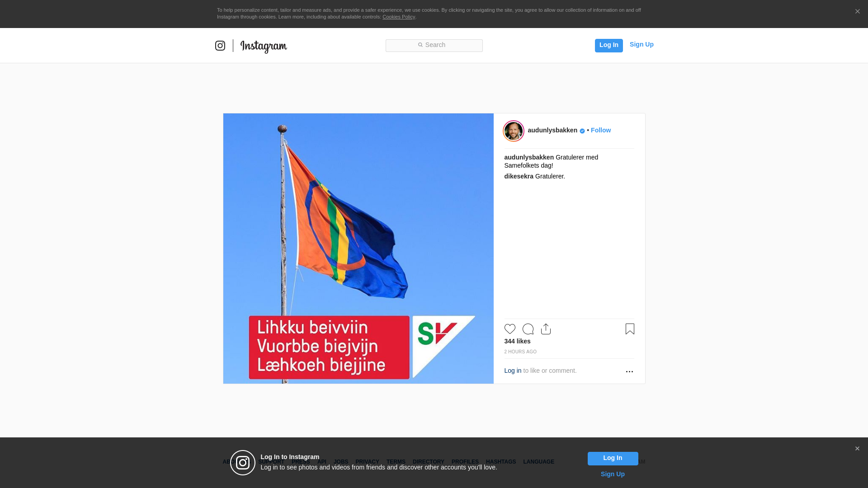Like the post with heart icon
Viewport: 868px width, 488px height.
pos(510,329)
